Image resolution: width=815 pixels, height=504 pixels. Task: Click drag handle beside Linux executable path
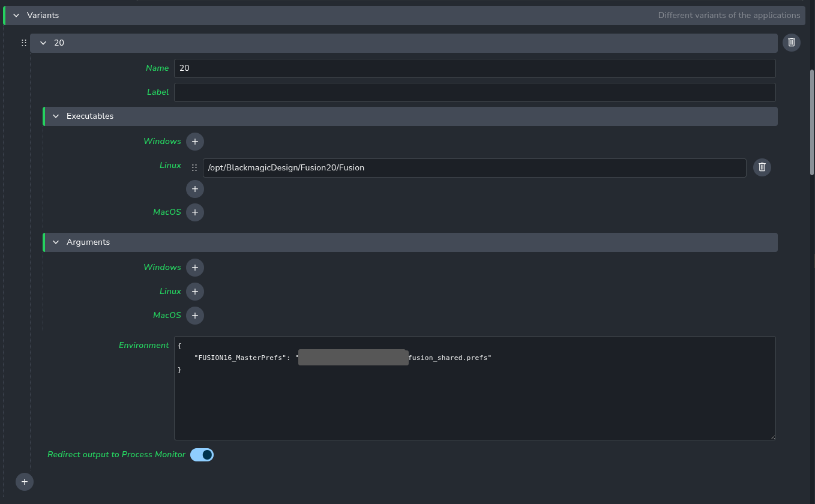pos(194,168)
